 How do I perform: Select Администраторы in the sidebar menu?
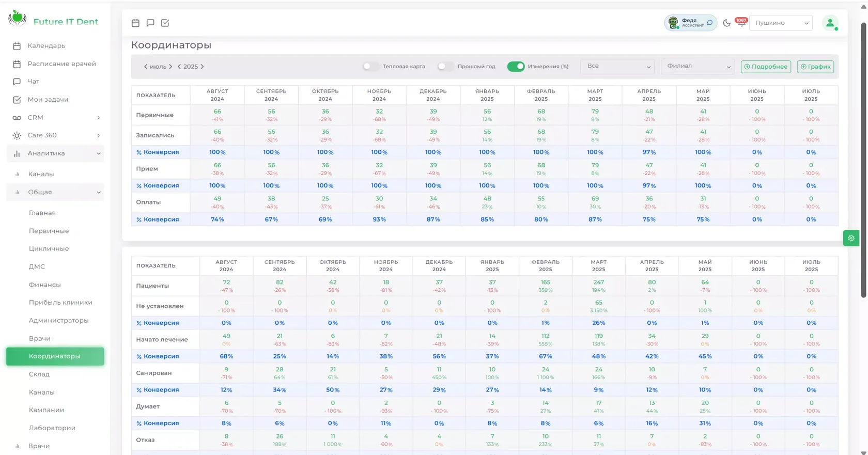coord(59,320)
